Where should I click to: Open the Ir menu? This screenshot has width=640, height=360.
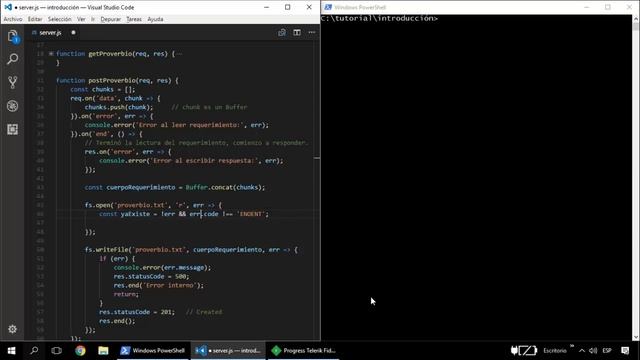[93, 19]
